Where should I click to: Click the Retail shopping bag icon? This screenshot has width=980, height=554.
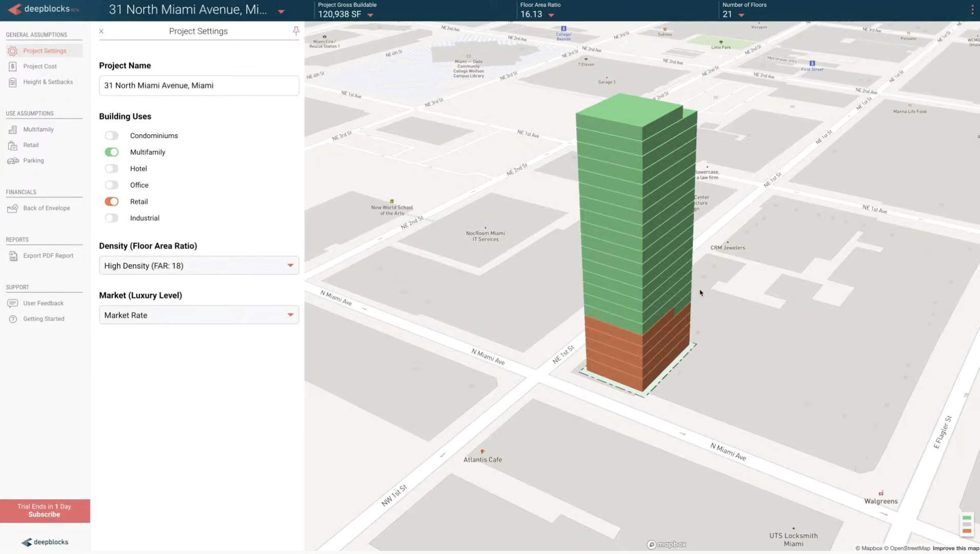click(13, 145)
